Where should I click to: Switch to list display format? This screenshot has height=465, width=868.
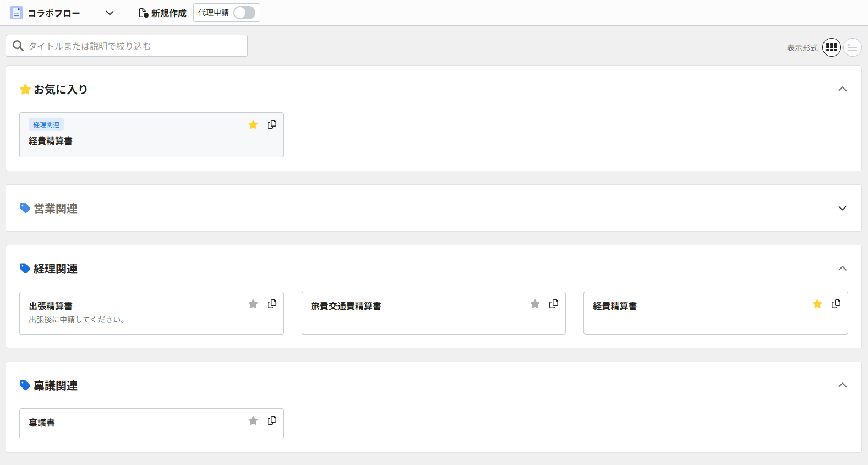[x=853, y=48]
